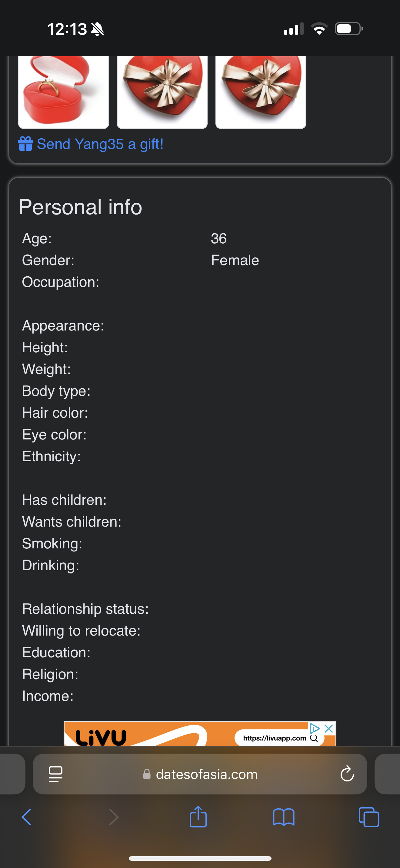Tap the Personal info heading
Image resolution: width=400 pixels, height=868 pixels.
pyautogui.click(x=80, y=207)
